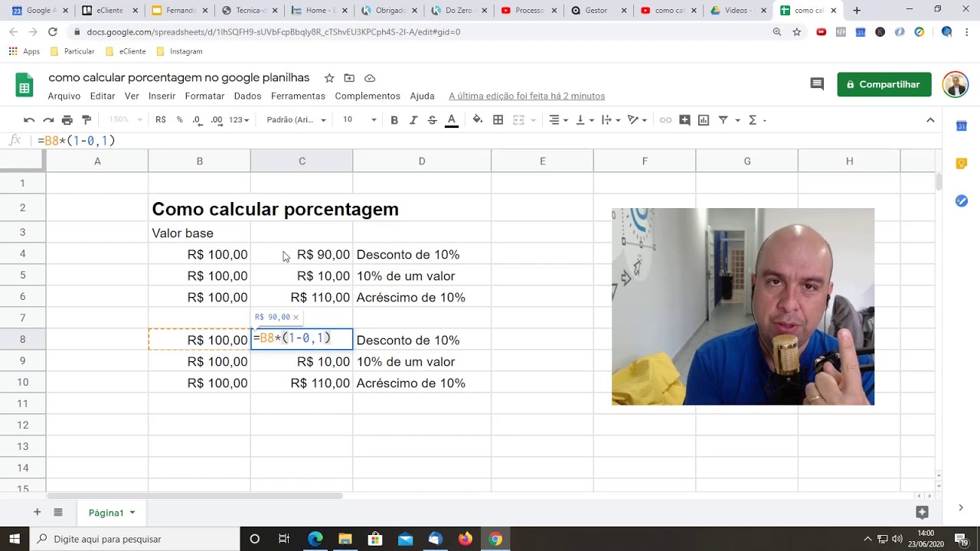Open the font size dropdown showing 10
The image size is (980, 551).
tap(360, 120)
